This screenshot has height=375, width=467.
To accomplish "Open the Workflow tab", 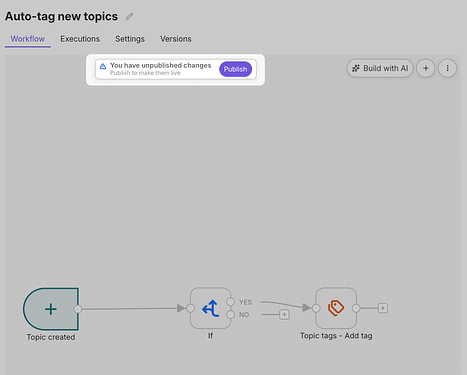I will coord(28,39).
